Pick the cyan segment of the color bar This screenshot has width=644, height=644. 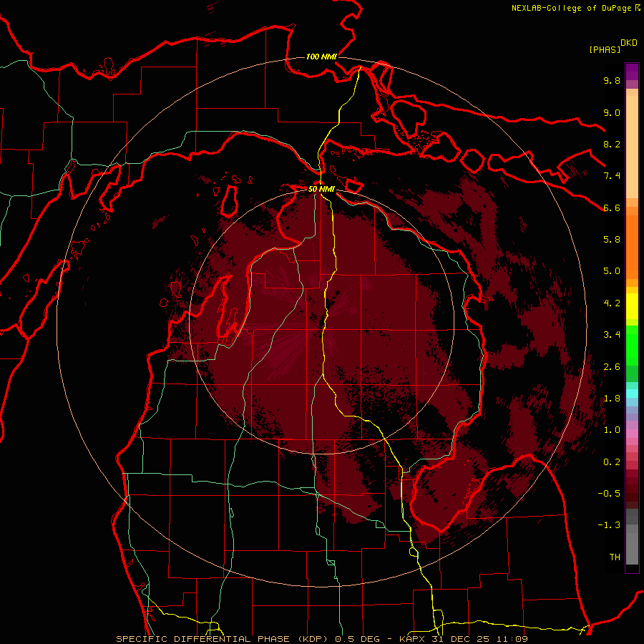[x=632, y=394]
